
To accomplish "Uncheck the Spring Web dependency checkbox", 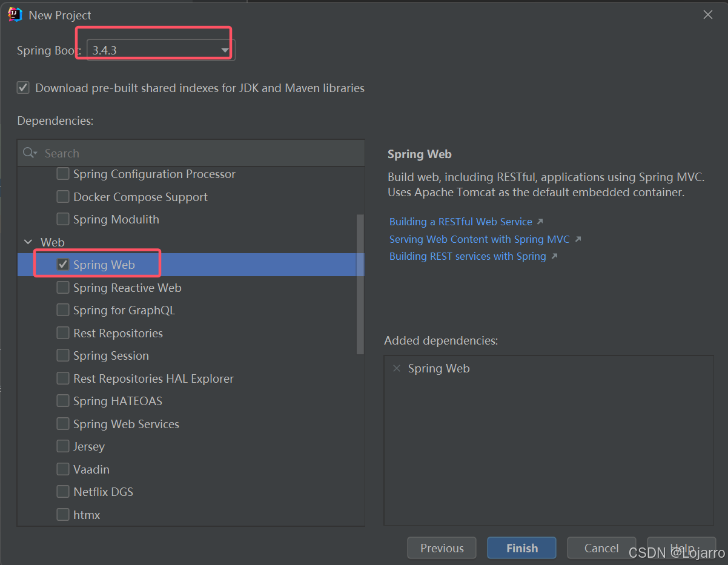I will (x=62, y=265).
